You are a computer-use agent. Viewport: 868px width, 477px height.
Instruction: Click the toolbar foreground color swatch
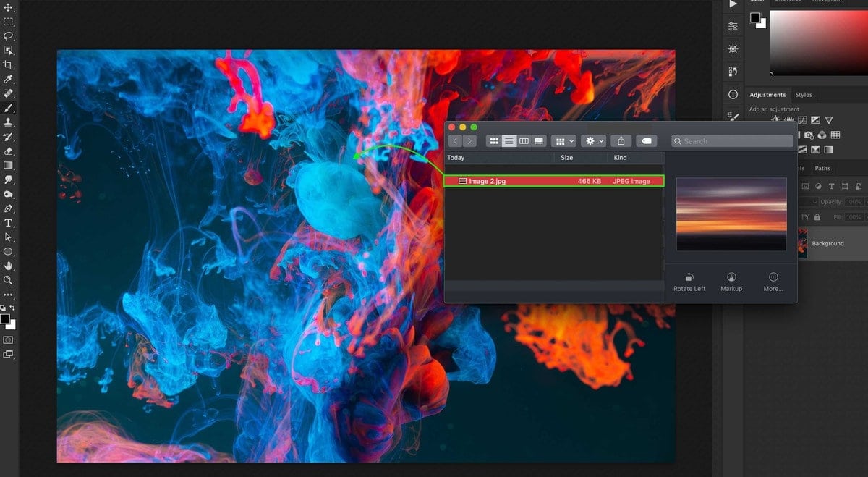[x=5, y=318]
